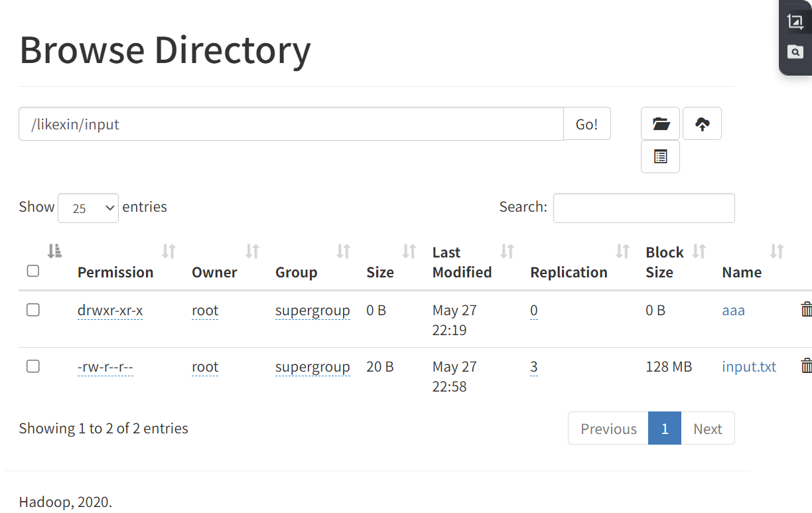The height and width of the screenshot is (513, 812).
Task: Click the cut and paste list icon
Action: coord(660,157)
